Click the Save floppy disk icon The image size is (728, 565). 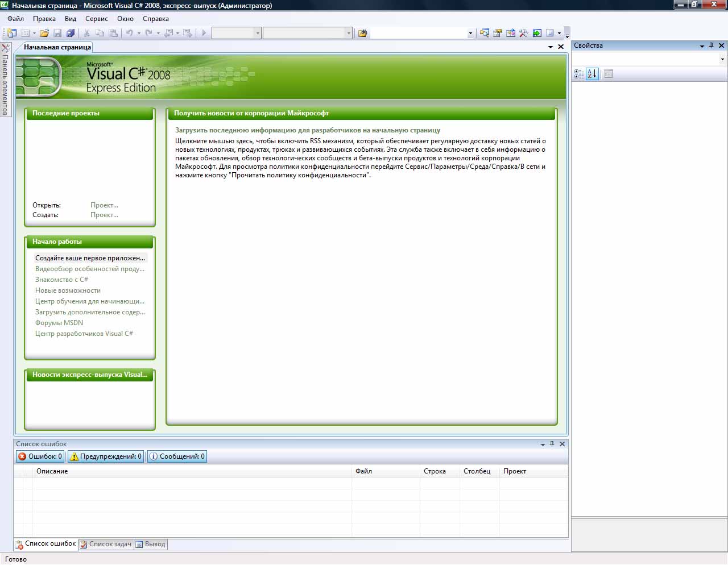(x=57, y=33)
